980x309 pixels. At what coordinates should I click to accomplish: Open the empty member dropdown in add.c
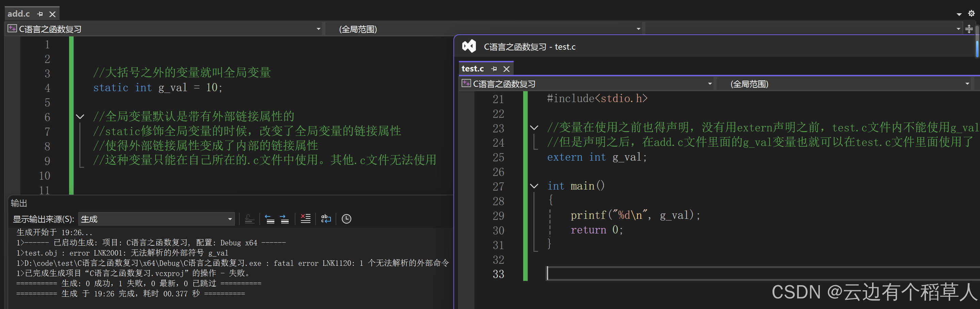(958, 29)
